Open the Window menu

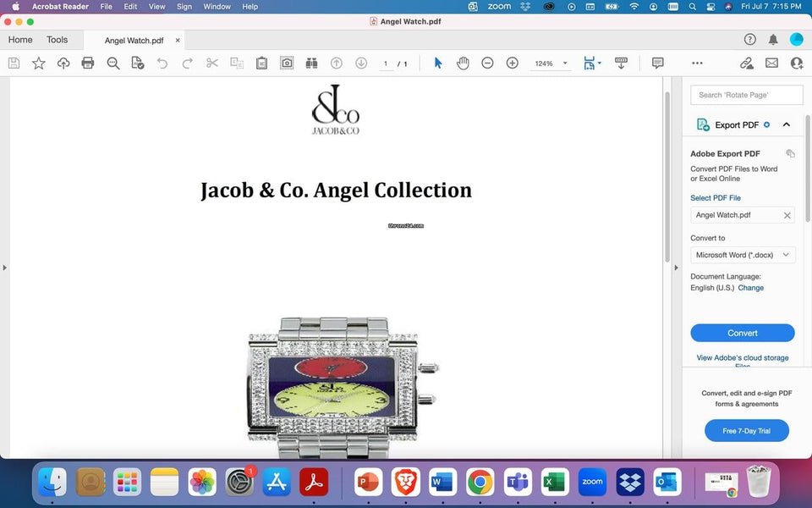217,7
